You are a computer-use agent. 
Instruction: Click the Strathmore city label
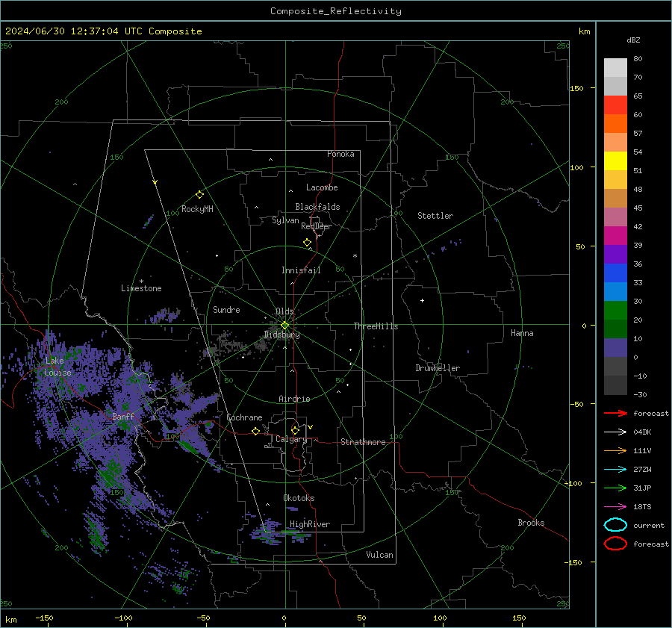click(x=363, y=442)
